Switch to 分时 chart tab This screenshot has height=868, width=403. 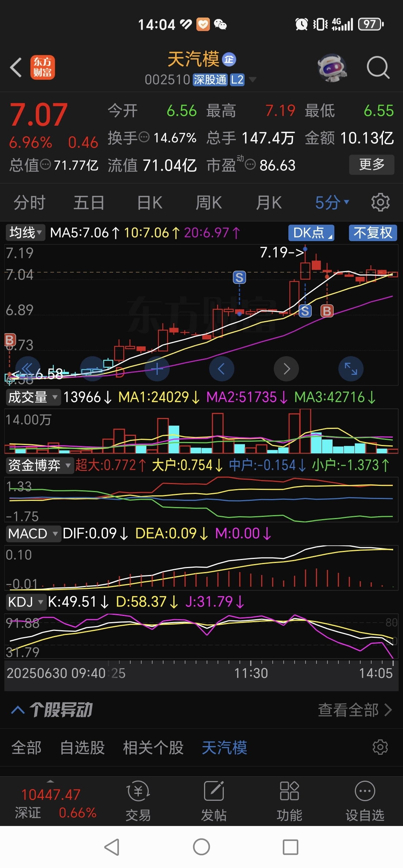coord(30,202)
